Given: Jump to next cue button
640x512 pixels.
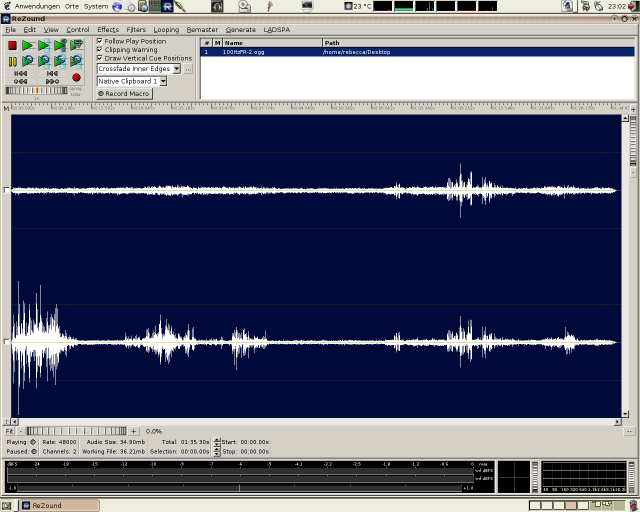Looking at the screenshot, I should pyautogui.click(x=52, y=81).
